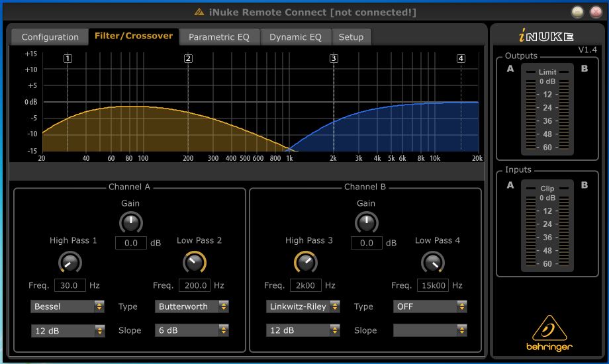Open the High Pass 3 slope dropdown 12 dB
Screen dimensions: 609x364
point(303,330)
